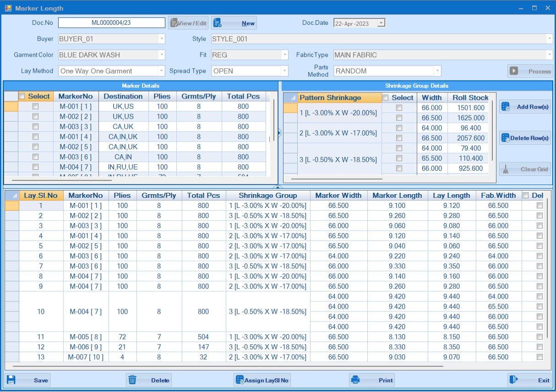Click the Clear Grid broom button
Image resolution: width=556 pixels, height=392 pixels.
click(x=525, y=169)
